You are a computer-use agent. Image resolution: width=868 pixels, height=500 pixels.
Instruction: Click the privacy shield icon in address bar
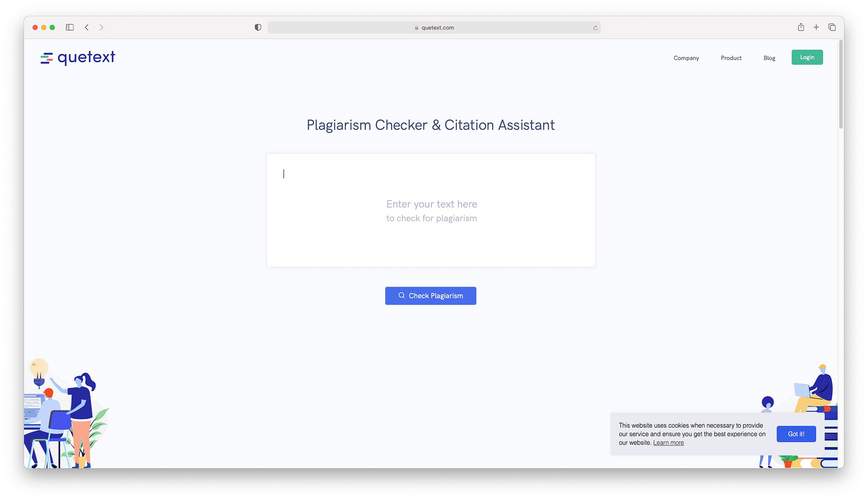coord(258,27)
